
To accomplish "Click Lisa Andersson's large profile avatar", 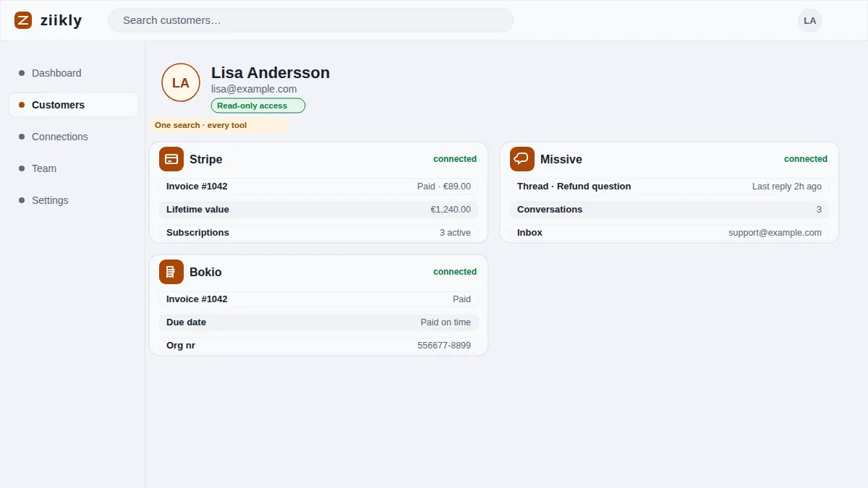I will [181, 82].
